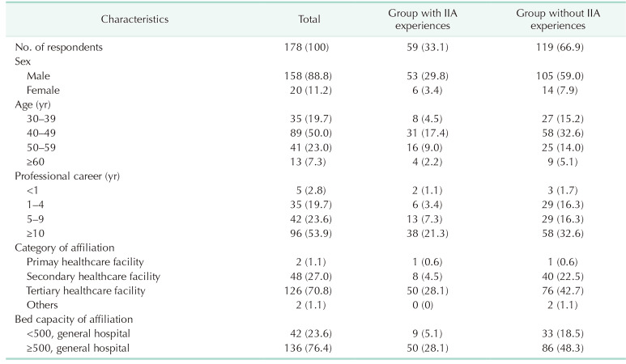Select the Group without IIA experiences header

pyautogui.click(x=550, y=19)
